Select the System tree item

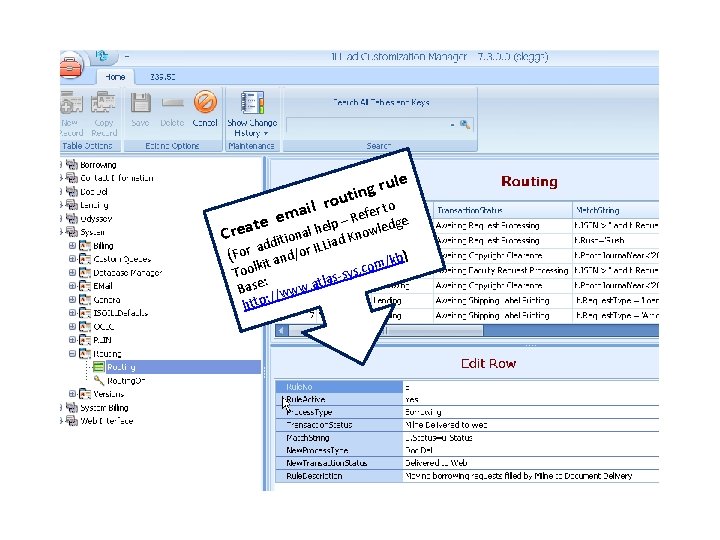(x=92, y=232)
